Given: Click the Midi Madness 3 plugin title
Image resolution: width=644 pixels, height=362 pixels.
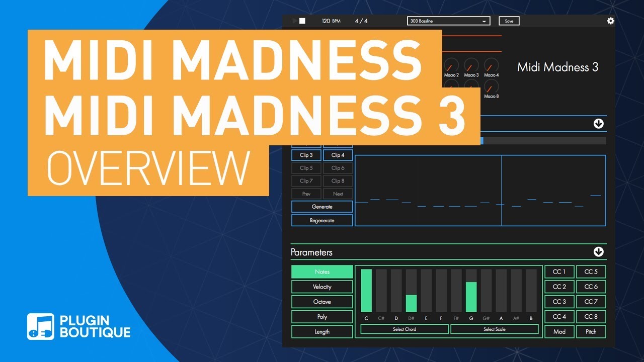Looking at the screenshot, I should [558, 67].
